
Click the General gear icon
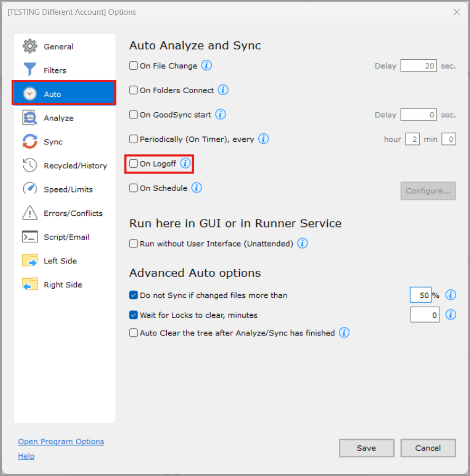click(30, 46)
